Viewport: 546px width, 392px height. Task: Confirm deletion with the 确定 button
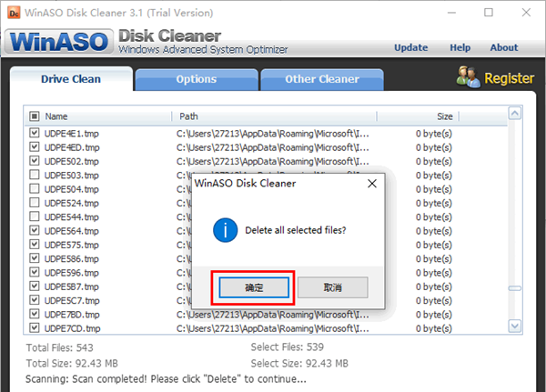click(x=254, y=287)
